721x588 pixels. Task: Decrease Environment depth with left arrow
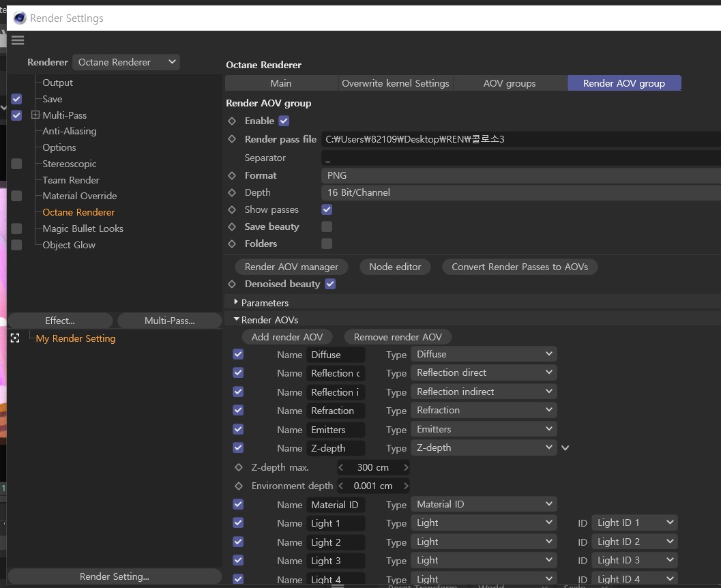pos(341,486)
